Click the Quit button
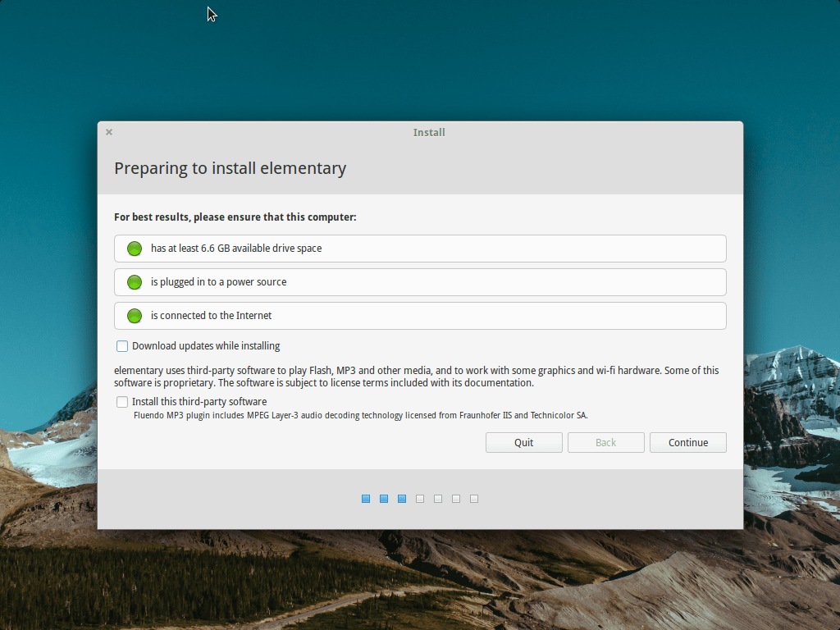This screenshot has width=840, height=630. click(x=523, y=442)
